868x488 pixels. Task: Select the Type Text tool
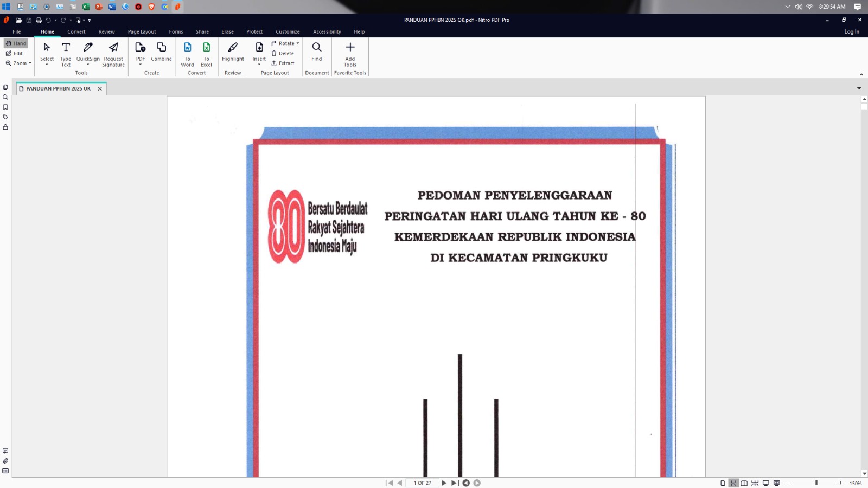coord(66,54)
